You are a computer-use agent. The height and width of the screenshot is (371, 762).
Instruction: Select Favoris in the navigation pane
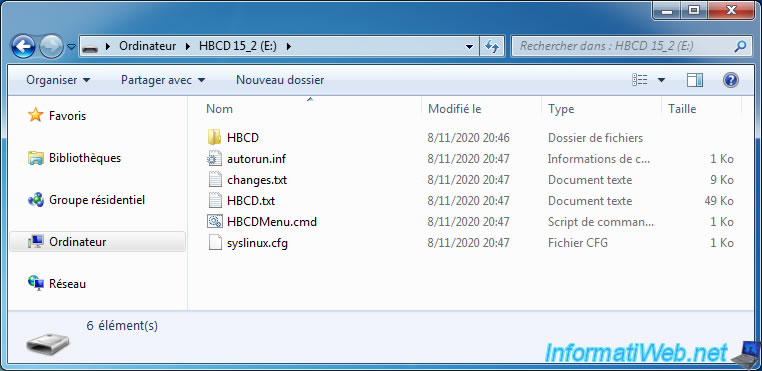(67, 116)
